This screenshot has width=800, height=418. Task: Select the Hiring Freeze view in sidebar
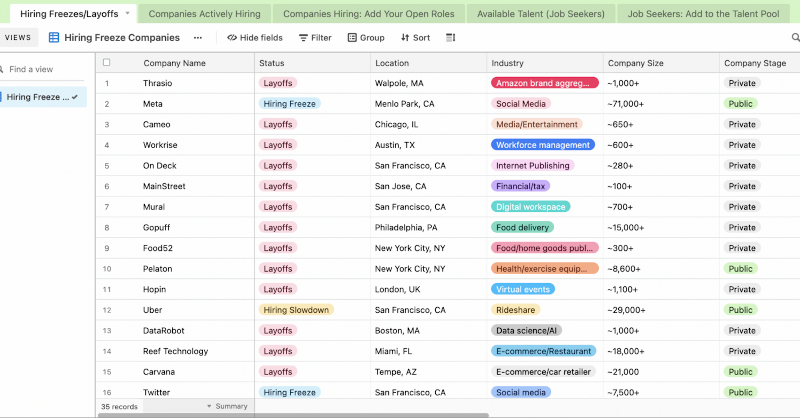[x=43, y=97]
